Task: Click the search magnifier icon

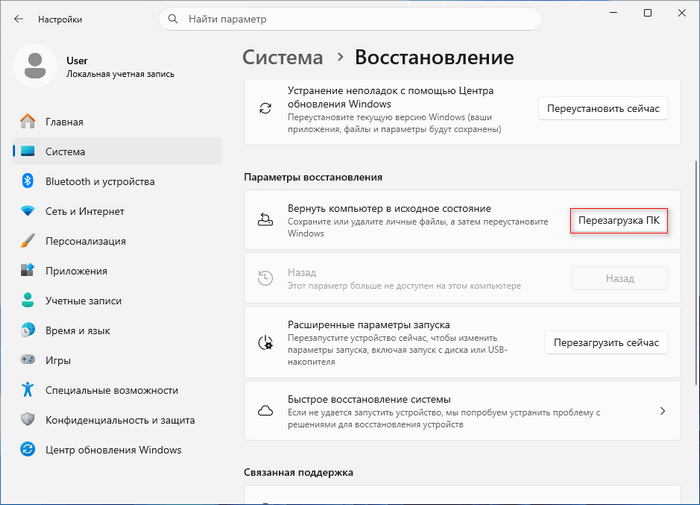Action: pyautogui.click(x=173, y=19)
